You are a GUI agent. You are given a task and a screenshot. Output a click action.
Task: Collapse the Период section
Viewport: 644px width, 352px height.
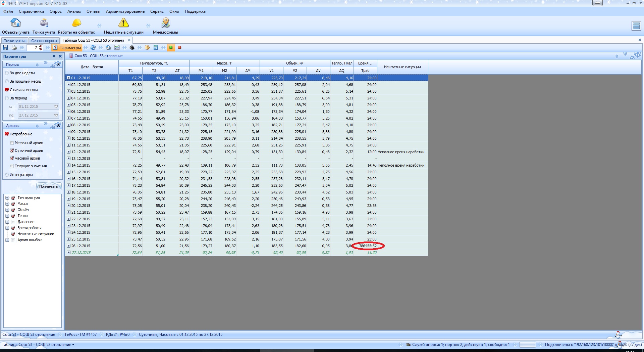[x=58, y=64]
